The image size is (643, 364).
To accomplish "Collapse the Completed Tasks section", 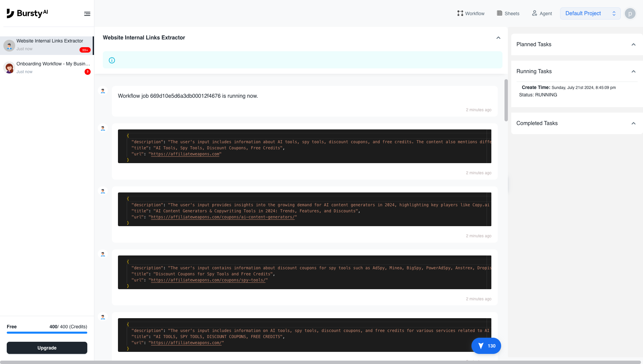I will [633, 123].
